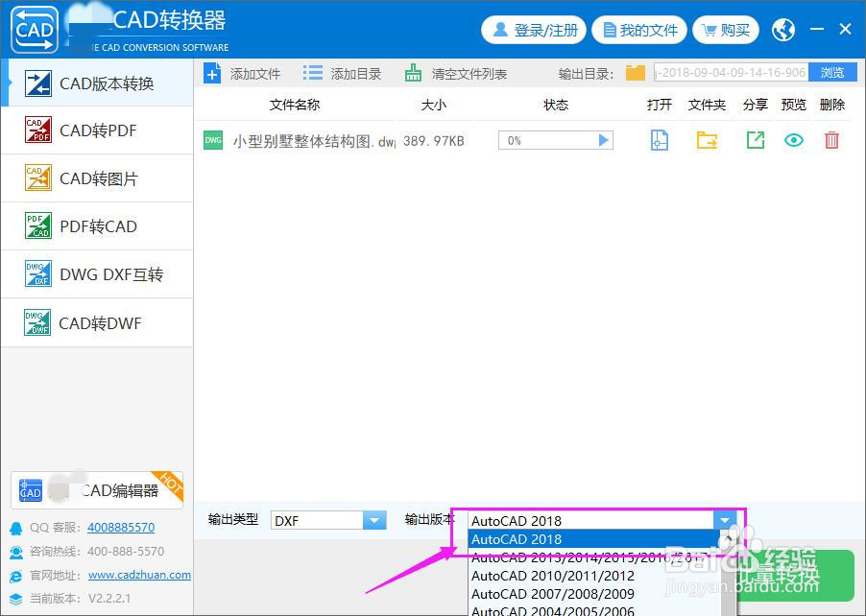Click the IE browser icon beside 官网地址
Viewport: 866px width, 616px height.
coord(16,576)
